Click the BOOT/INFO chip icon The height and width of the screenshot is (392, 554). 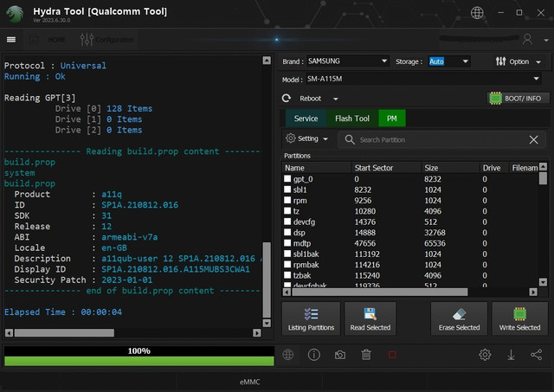pyautogui.click(x=495, y=98)
